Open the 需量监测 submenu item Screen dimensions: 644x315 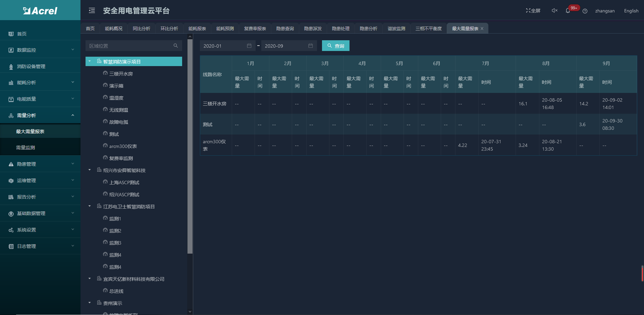tap(25, 148)
